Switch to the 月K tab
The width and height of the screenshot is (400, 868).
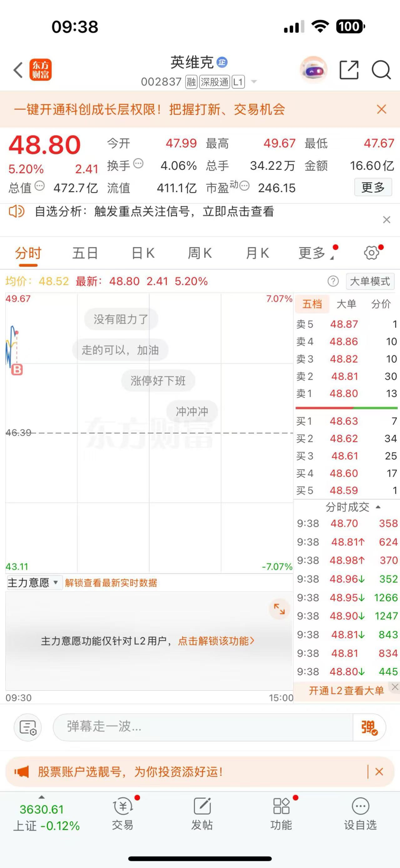(258, 253)
